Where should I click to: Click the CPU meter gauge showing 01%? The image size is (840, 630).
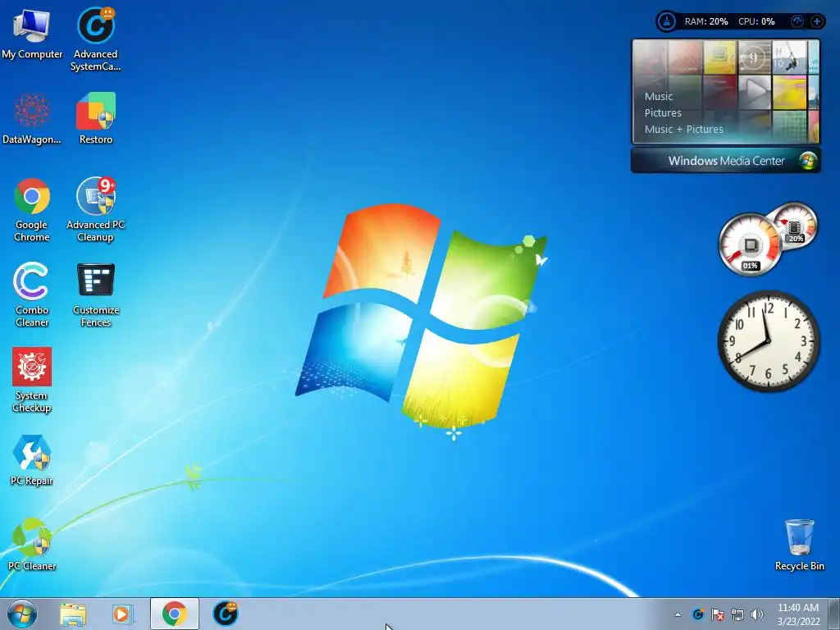point(750,244)
